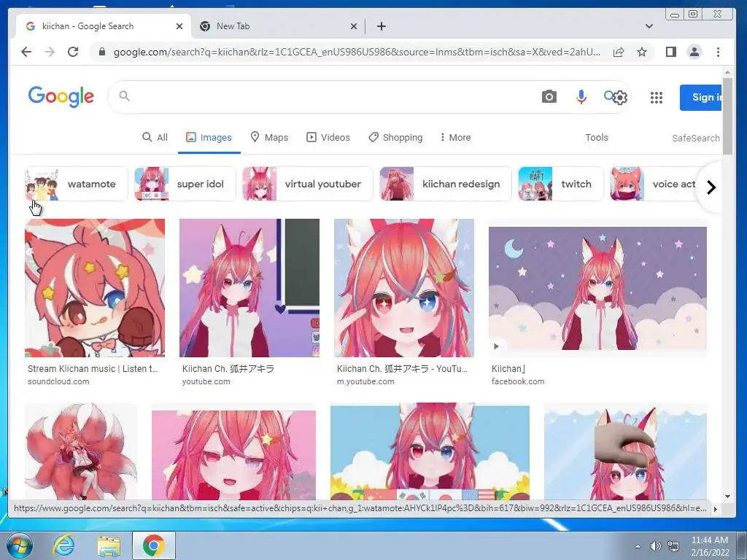Open sunflower and flags character thumbnail
Viewport: 747px width, 560px height.
(430, 451)
